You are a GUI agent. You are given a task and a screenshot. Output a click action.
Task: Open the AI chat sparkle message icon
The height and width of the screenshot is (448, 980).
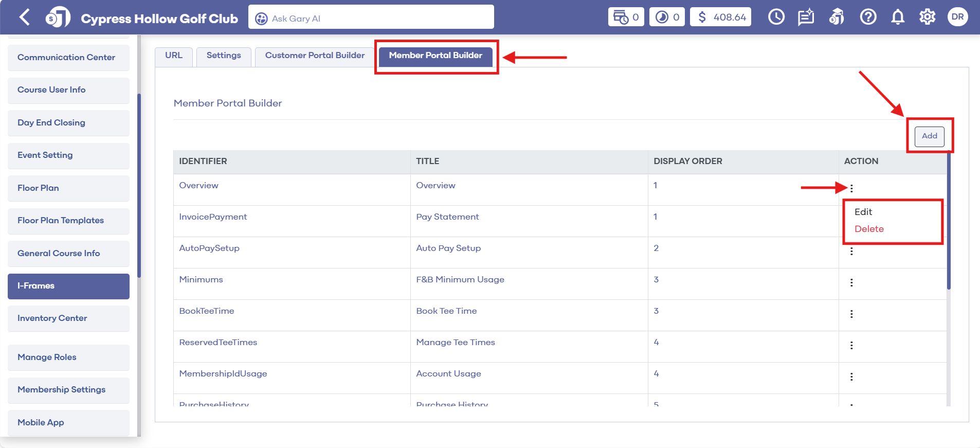[806, 17]
